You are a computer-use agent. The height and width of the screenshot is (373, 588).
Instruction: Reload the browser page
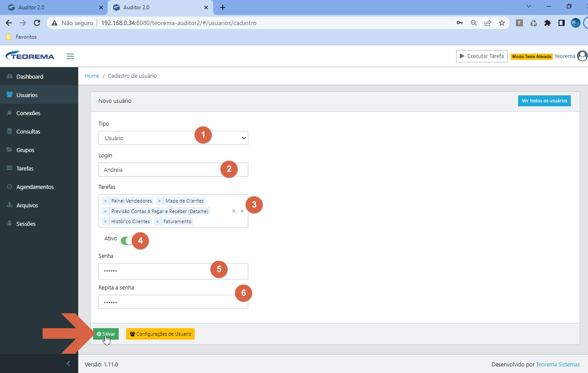(x=37, y=23)
